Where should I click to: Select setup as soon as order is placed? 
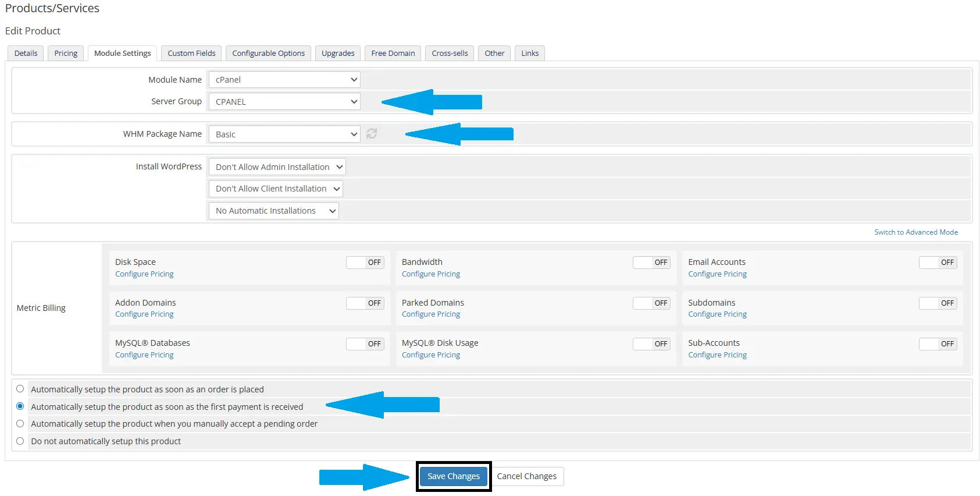click(x=20, y=389)
